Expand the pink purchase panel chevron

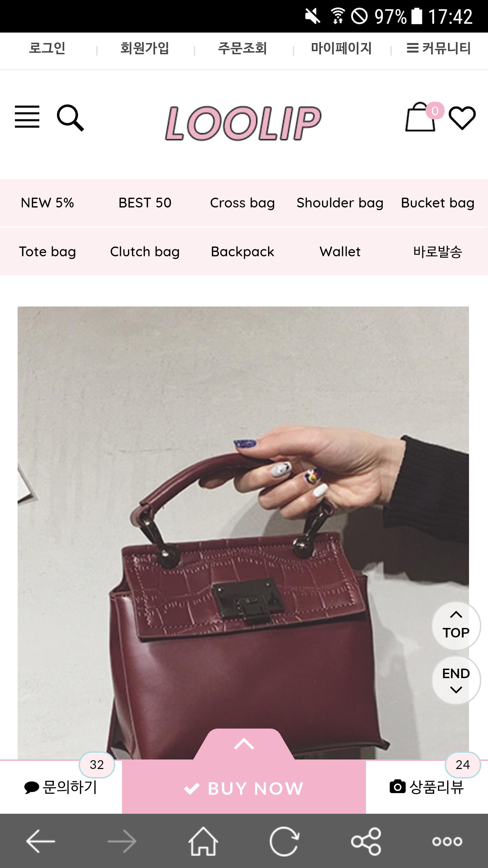tap(244, 744)
